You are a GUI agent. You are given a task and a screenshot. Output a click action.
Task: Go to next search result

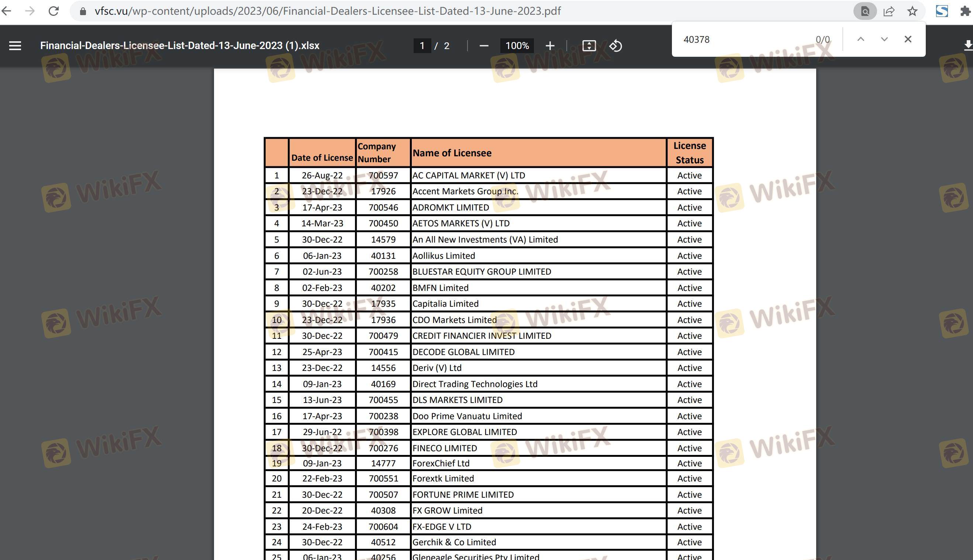click(x=884, y=39)
